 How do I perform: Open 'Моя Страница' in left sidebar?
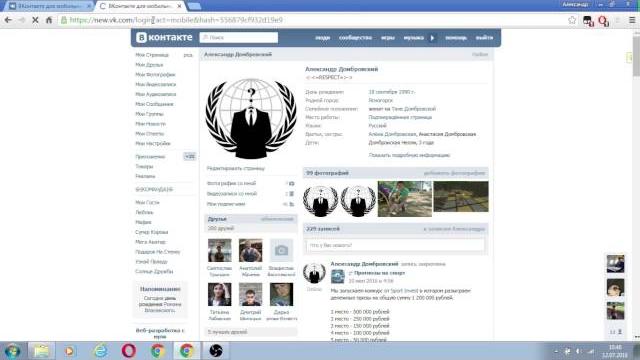(x=152, y=55)
